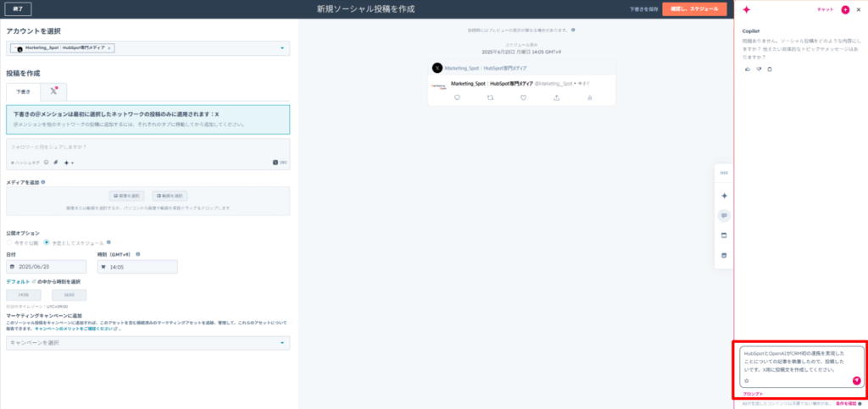Click the X logo avatar in the preview header
Image resolution: width=868 pixels, height=409 pixels.
437,68
